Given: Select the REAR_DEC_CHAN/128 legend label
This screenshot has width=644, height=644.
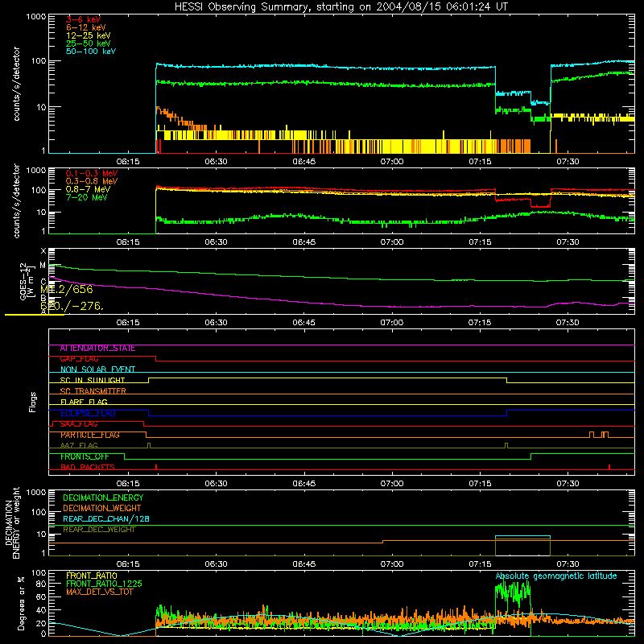Looking at the screenshot, I should 106,519.
